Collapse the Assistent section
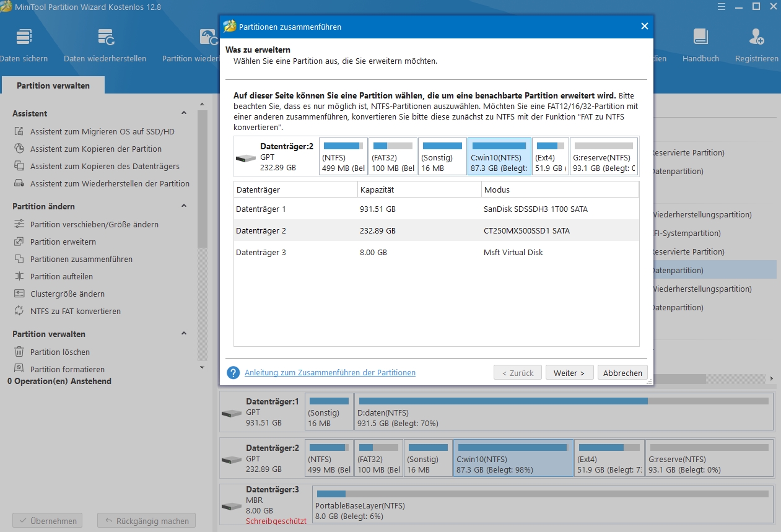The height and width of the screenshot is (532, 781). click(184, 113)
